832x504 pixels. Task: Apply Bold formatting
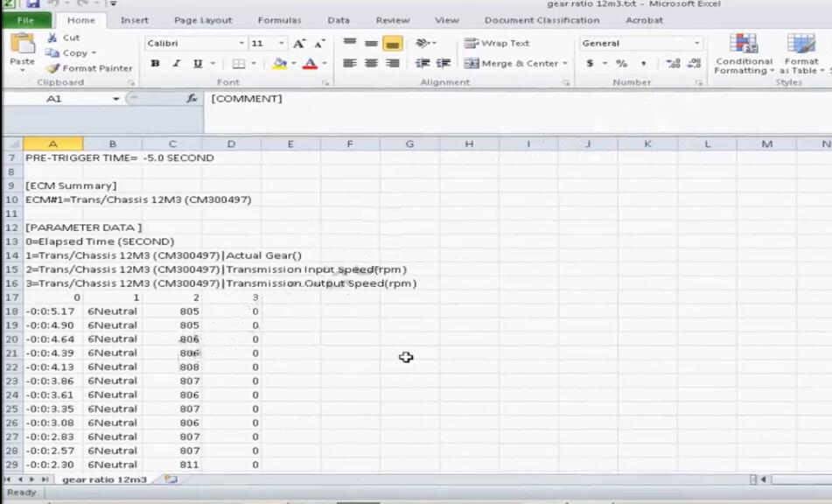pyautogui.click(x=155, y=64)
